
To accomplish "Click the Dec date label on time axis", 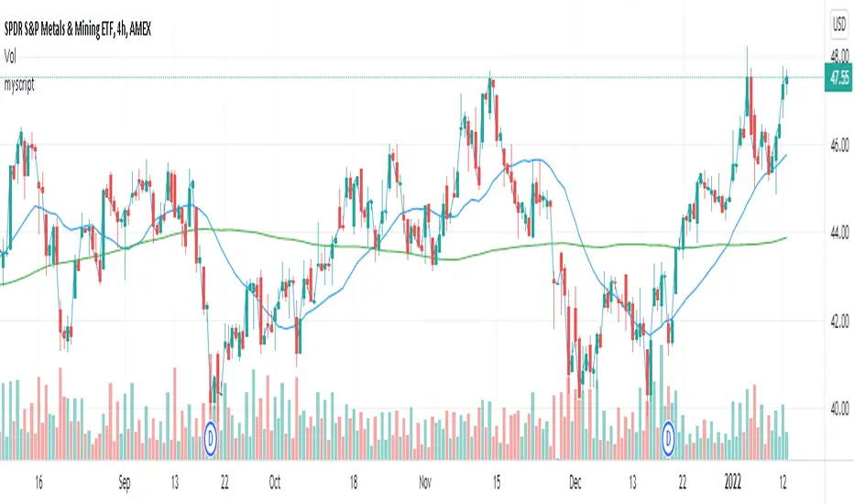I will [575, 483].
